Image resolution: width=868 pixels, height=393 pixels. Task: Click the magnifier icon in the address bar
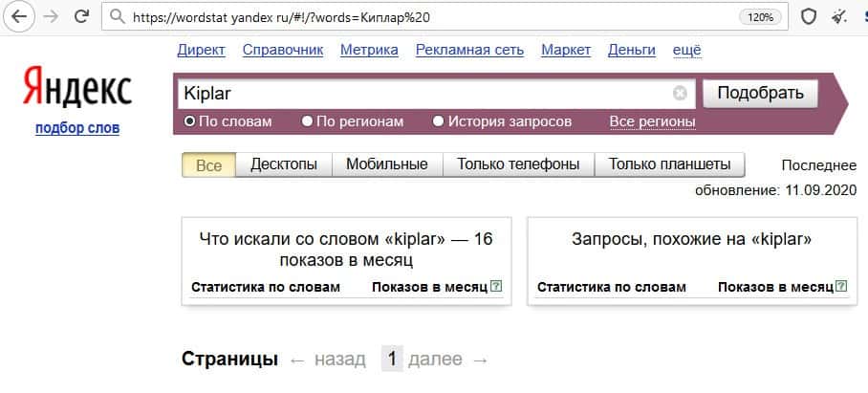(x=117, y=17)
